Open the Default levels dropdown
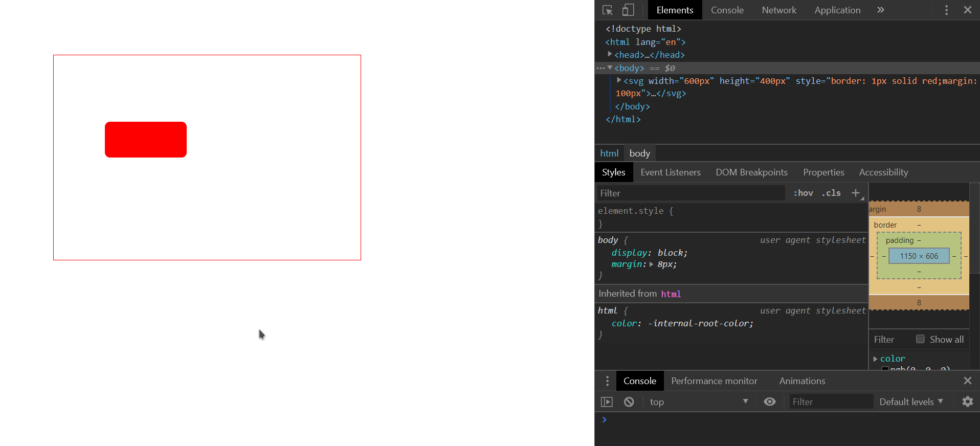 tap(911, 402)
